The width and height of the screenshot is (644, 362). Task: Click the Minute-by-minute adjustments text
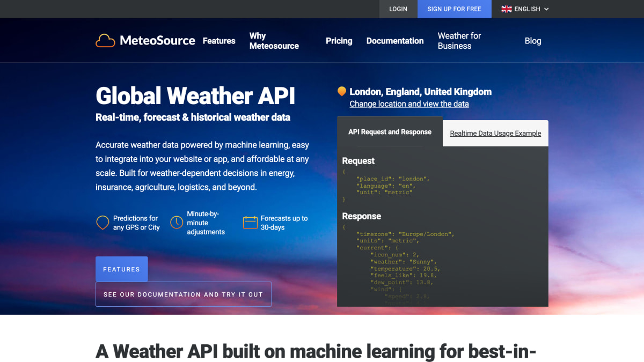(x=206, y=223)
